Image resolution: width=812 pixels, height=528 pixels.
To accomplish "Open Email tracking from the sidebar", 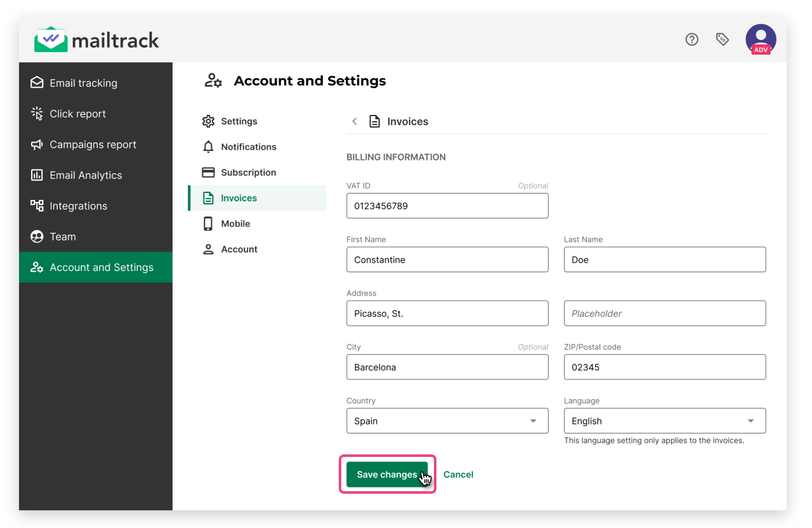I will point(83,83).
